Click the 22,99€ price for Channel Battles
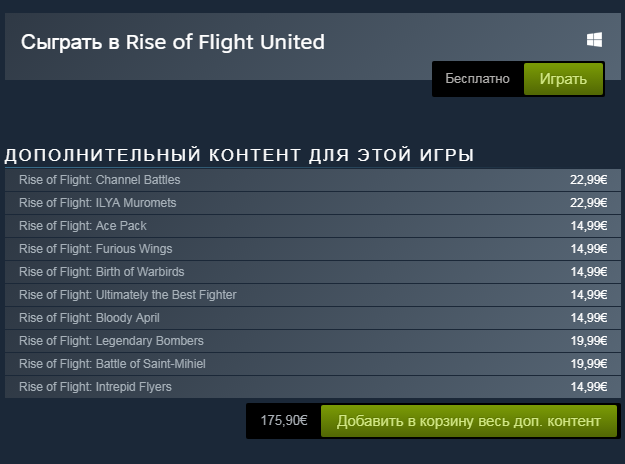The image size is (625, 464). pos(589,180)
